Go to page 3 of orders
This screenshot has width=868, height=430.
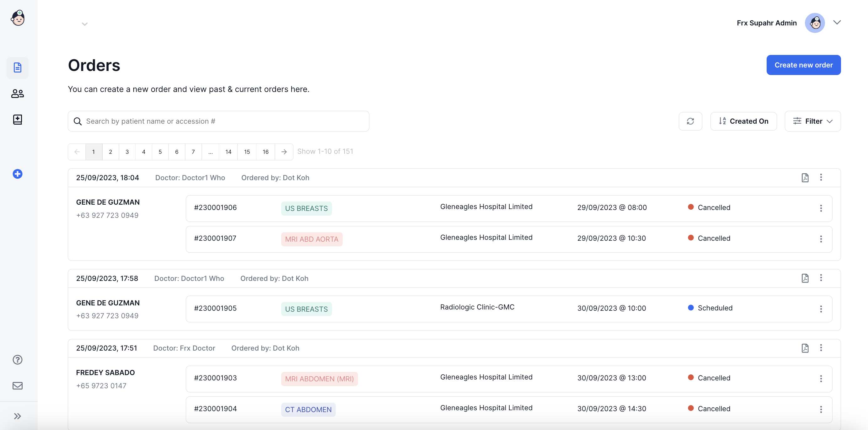(x=127, y=152)
